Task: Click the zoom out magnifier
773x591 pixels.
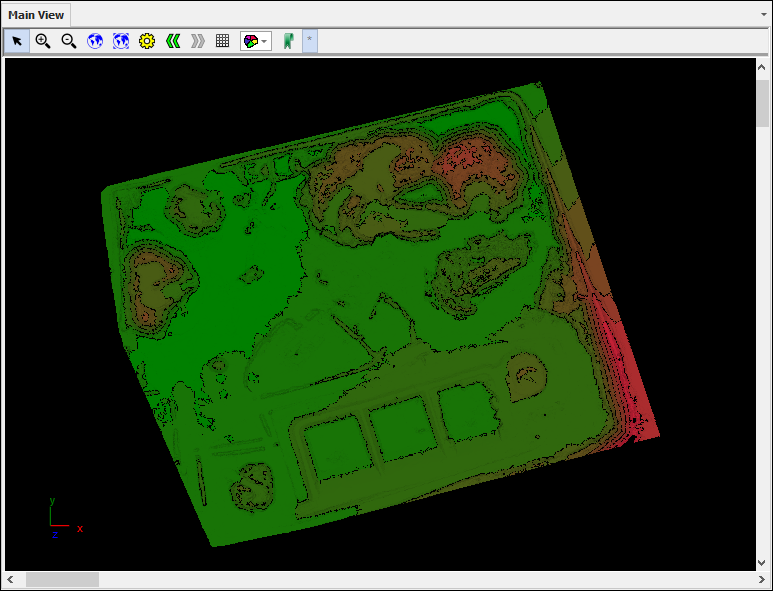Action: 69,41
